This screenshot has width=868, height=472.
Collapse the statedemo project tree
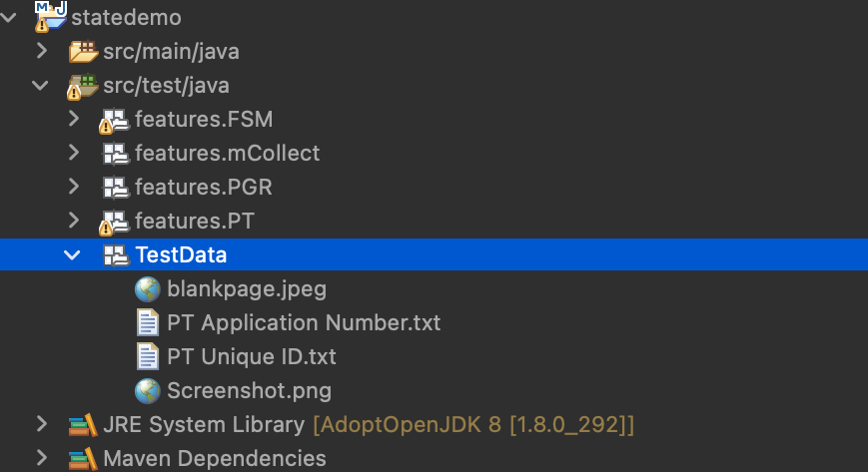10,17
